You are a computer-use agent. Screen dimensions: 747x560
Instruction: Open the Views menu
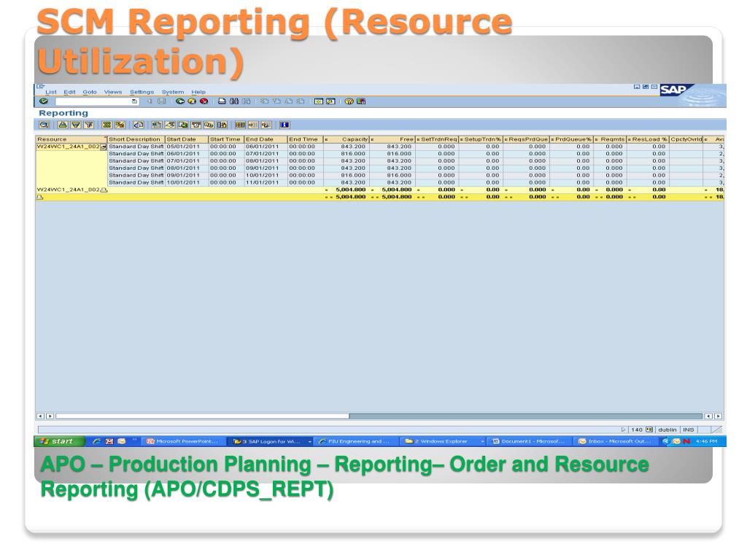click(113, 92)
